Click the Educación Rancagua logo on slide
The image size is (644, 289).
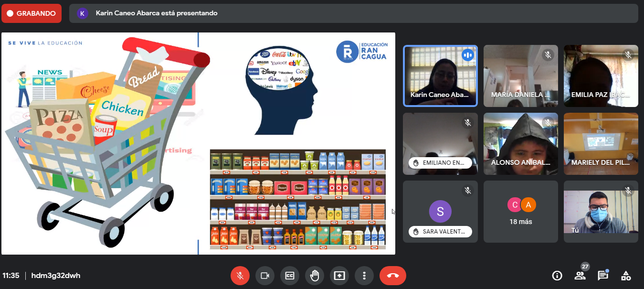[x=362, y=51]
